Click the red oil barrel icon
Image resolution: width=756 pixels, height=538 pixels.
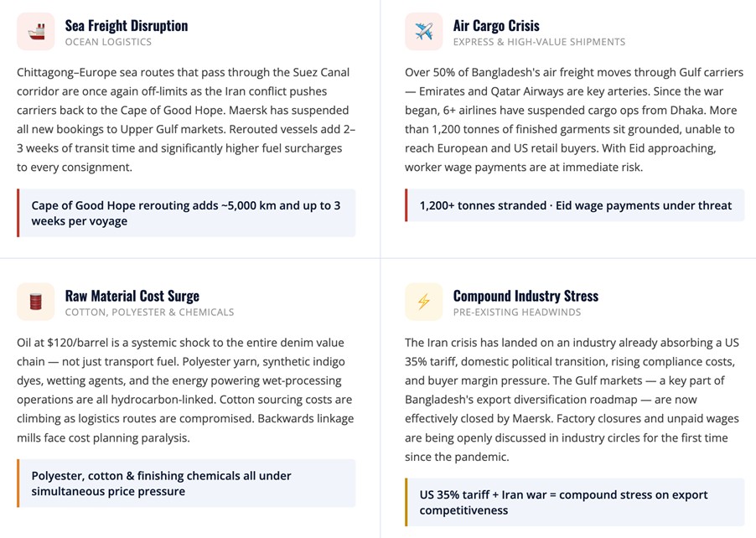[x=35, y=302]
